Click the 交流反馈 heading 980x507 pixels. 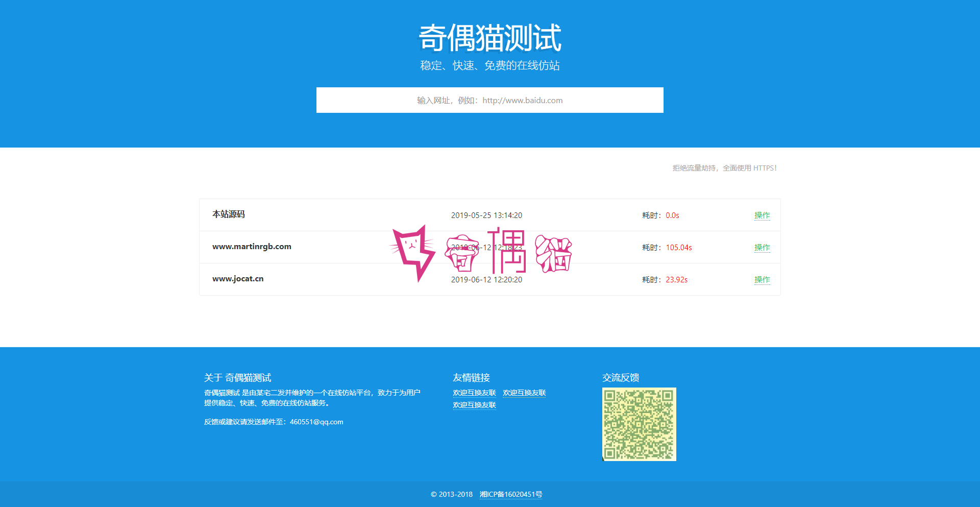(621, 378)
